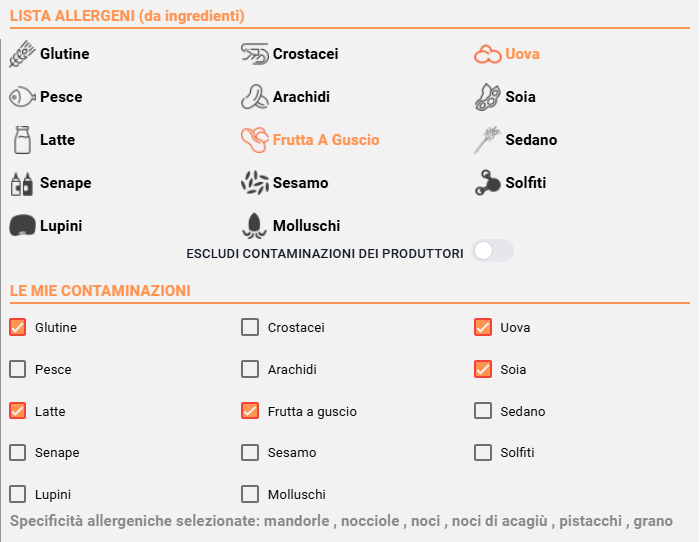Check the Crostacei contamination checkbox
The width and height of the screenshot is (700, 542).
click(x=250, y=327)
